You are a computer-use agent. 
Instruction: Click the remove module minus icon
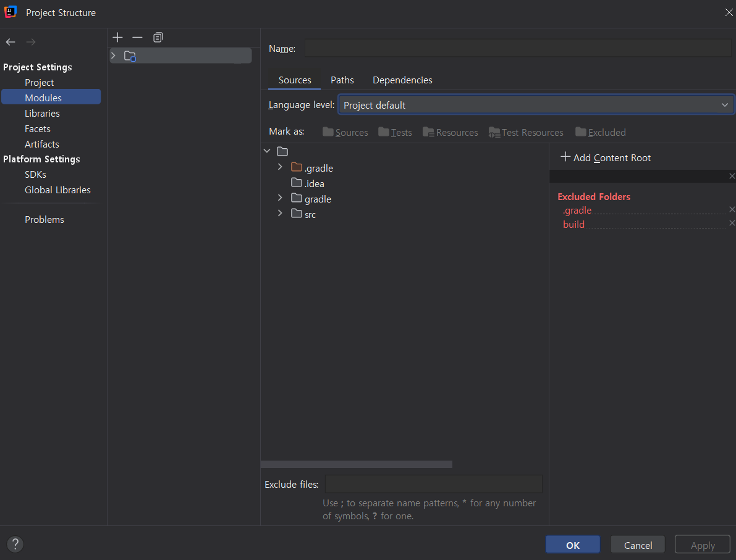(x=137, y=38)
